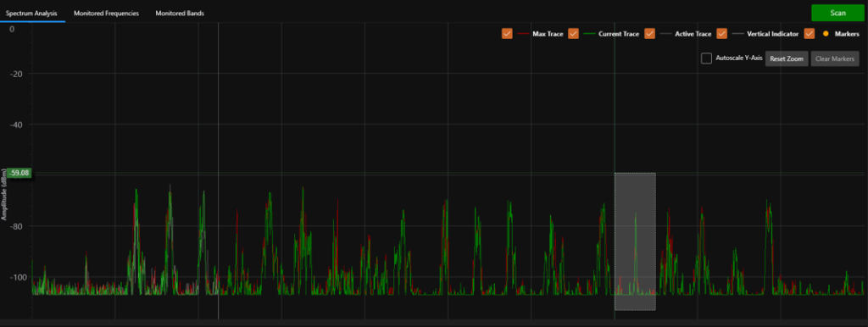Click the orange Markers dot icon
This screenshot has width=868, height=327.
[826, 34]
